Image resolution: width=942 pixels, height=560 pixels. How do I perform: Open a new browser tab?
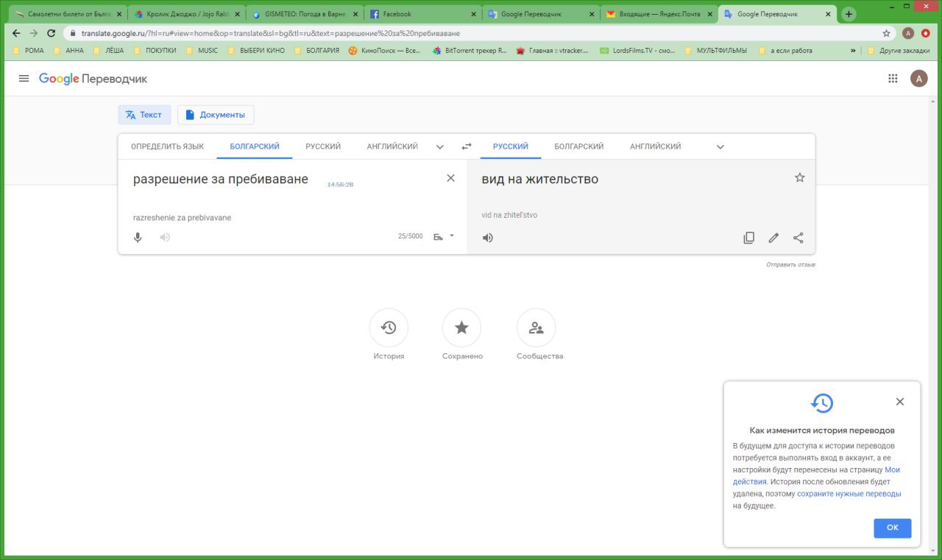[849, 14]
